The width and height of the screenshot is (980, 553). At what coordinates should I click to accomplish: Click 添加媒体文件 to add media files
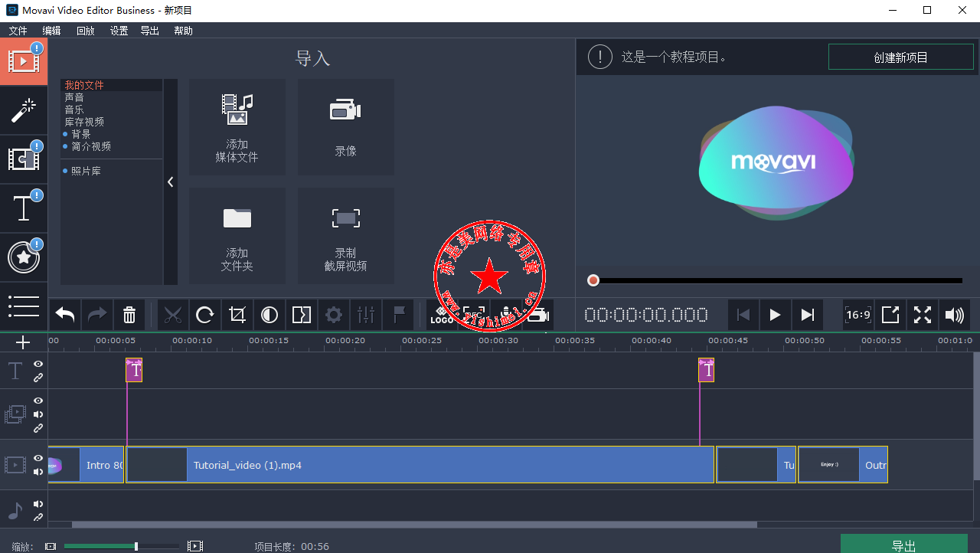pos(237,127)
